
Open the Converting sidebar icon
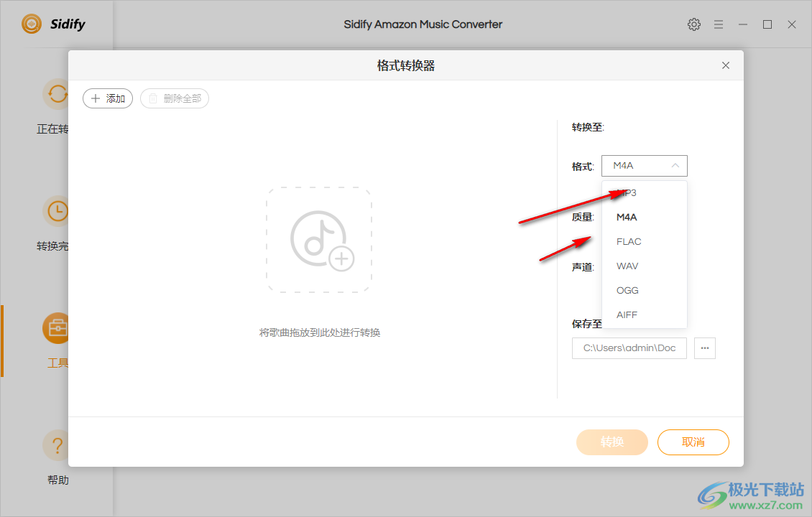click(x=56, y=94)
